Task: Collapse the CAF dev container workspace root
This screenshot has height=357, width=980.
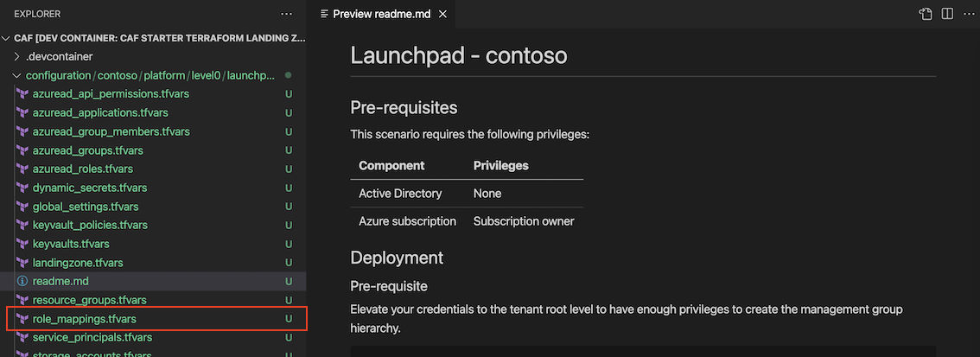Action: click(x=7, y=38)
